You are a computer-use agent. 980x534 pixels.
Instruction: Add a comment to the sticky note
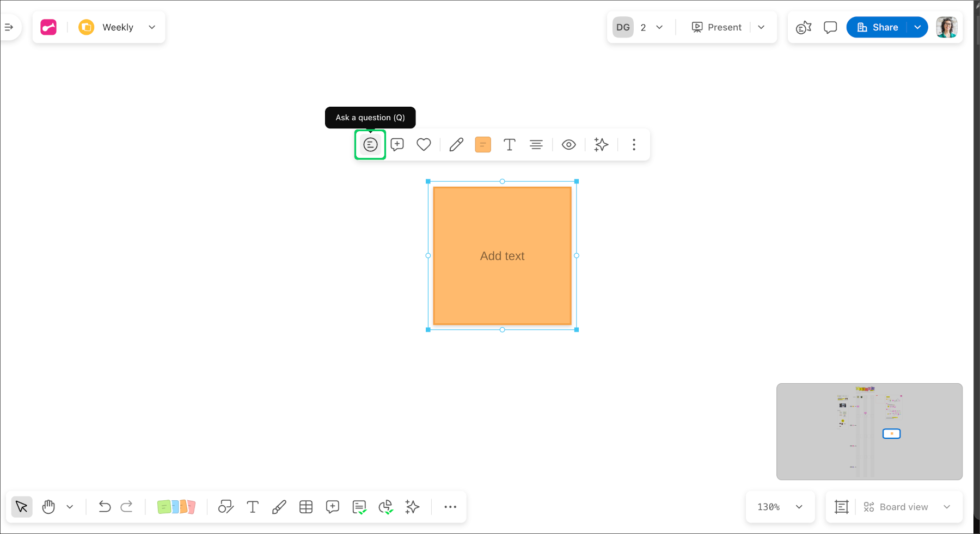pos(397,145)
